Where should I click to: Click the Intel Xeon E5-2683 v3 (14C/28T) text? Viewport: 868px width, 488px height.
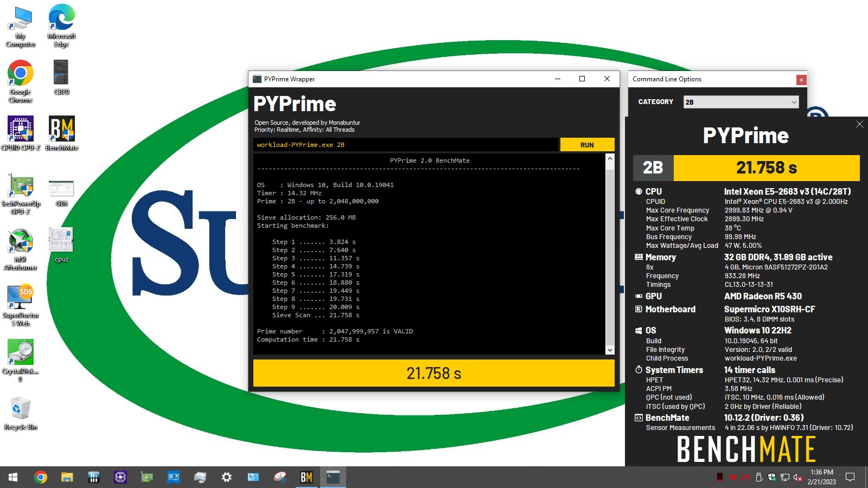coord(787,191)
